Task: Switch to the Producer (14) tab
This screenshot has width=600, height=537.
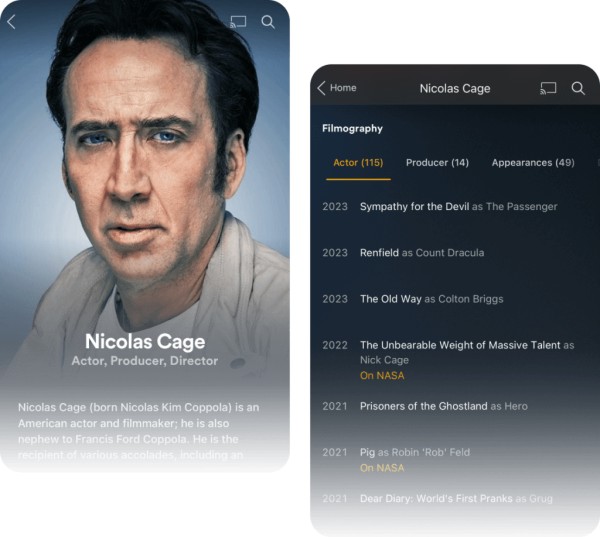Action: (437, 163)
